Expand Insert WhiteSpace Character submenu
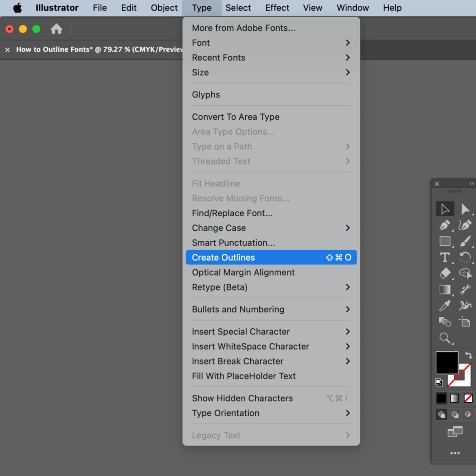Image resolution: width=476 pixels, height=476 pixels. (x=271, y=346)
